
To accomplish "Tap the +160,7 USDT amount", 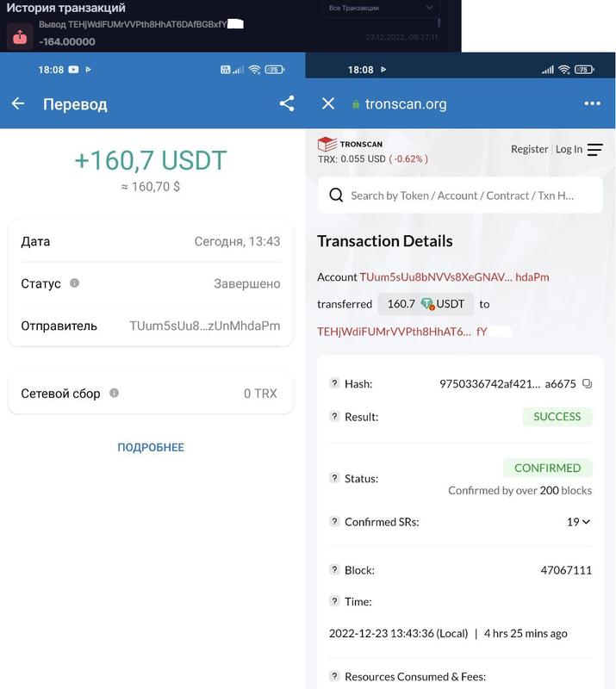I will (151, 160).
